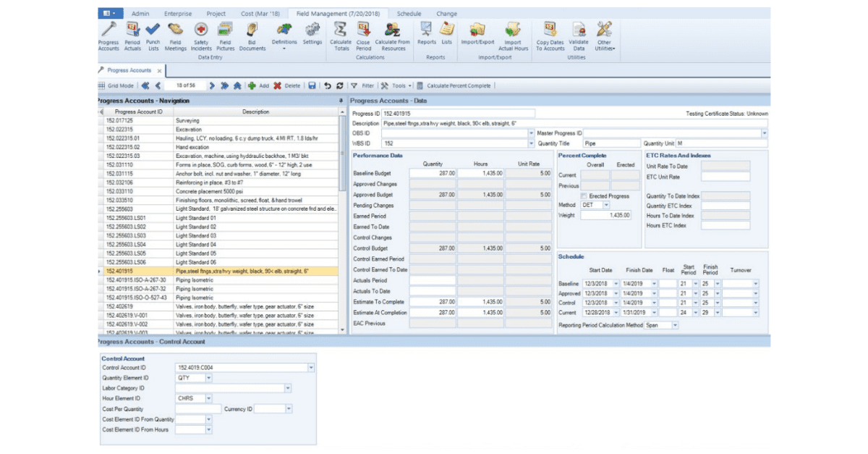Open the blue application menu button
This screenshot has width=868, height=454.
tap(110, 13)
